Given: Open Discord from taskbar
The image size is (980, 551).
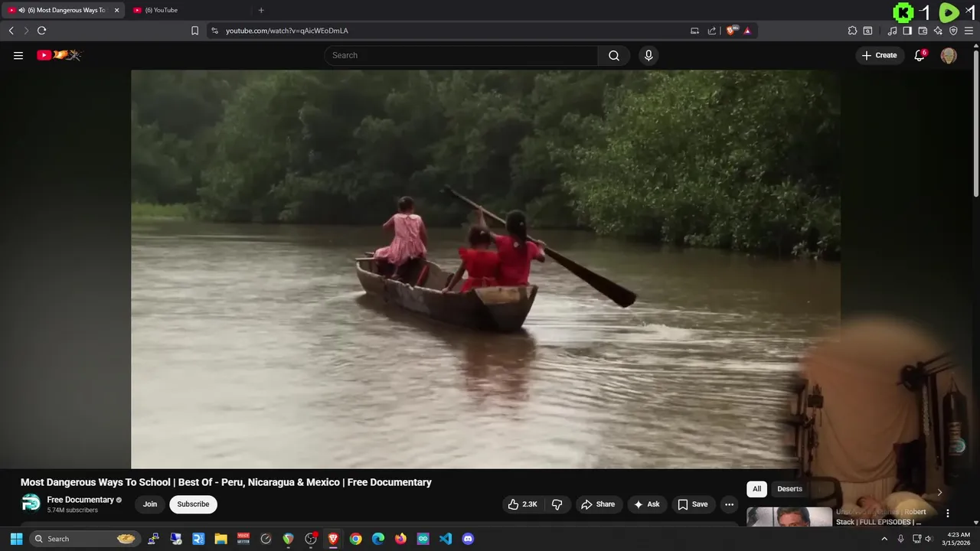Looking at the screenshot, I should tap(468, 539).
